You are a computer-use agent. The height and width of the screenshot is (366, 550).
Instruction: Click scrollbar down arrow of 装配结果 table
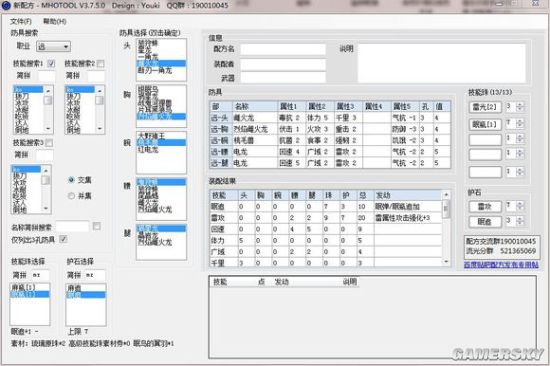[x=446, y=262]
